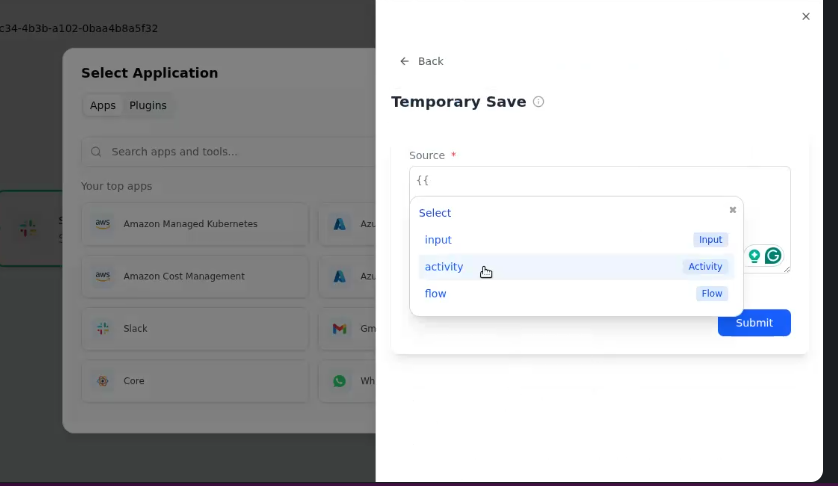Grab the Source textarea resize handle
Viewport: 838px width, 486px height.
tap(787, 270)
